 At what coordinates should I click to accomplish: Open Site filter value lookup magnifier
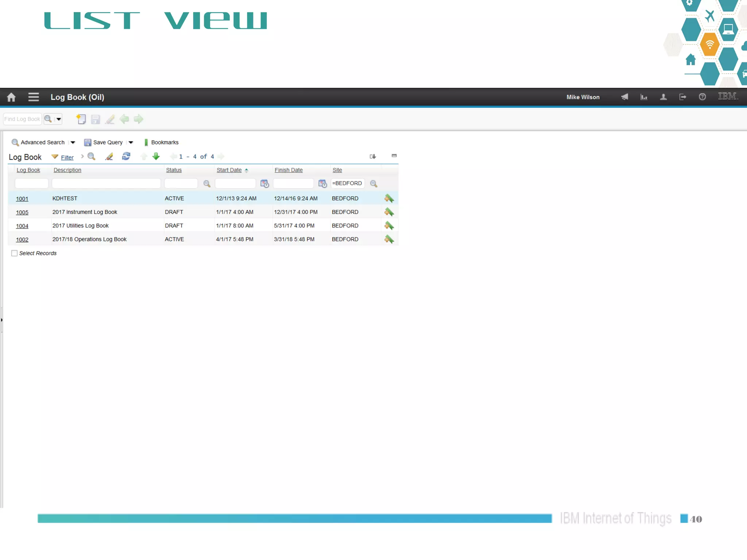(373, 184)
